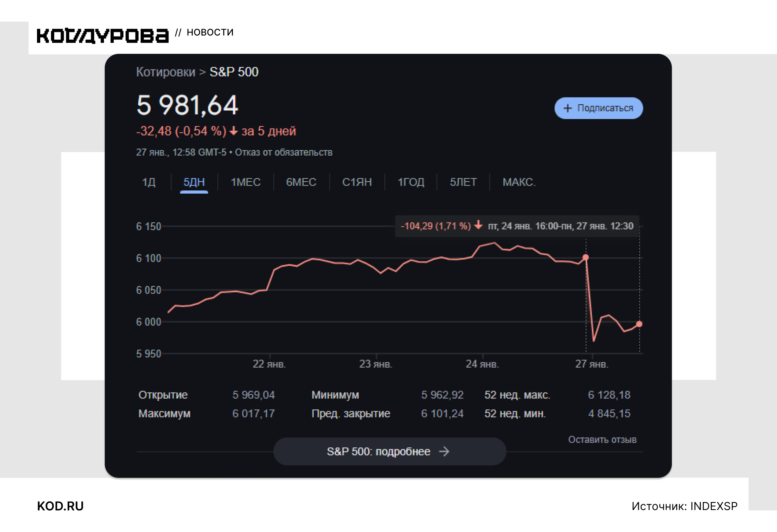Click the tooltip value -104,29 (1,71 %)
Viewport: 777px width, 532px height.
click(x=436, y=226)
